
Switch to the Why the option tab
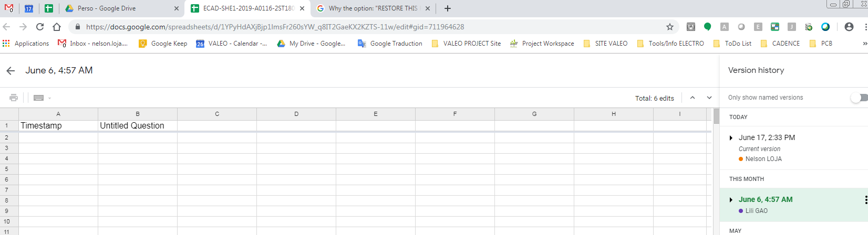(x=373, y=8)
